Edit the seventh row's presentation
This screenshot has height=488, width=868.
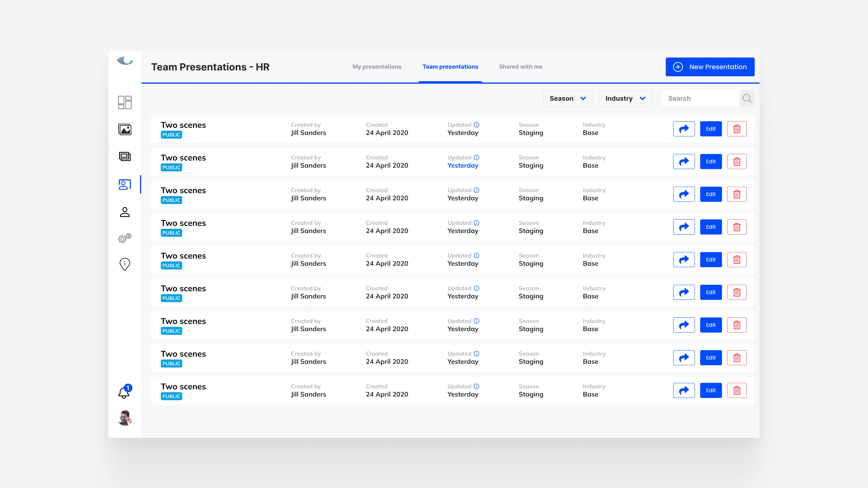[x=711, y=325]
